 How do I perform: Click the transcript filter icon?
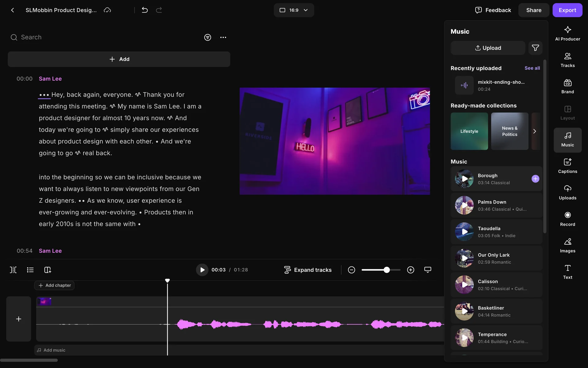[207, 37]
